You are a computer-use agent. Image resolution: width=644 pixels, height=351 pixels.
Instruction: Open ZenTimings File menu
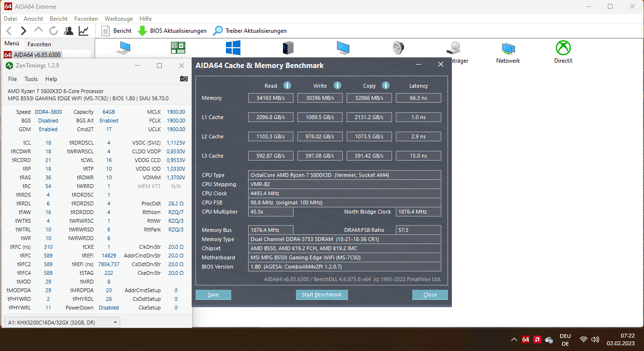point(13,79)
